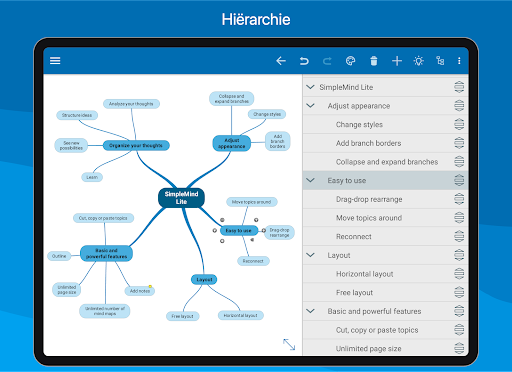This screenshot has width=512, height=372.
Task: Collapse the Basic and powerful features branch
Action: point(310,311)
